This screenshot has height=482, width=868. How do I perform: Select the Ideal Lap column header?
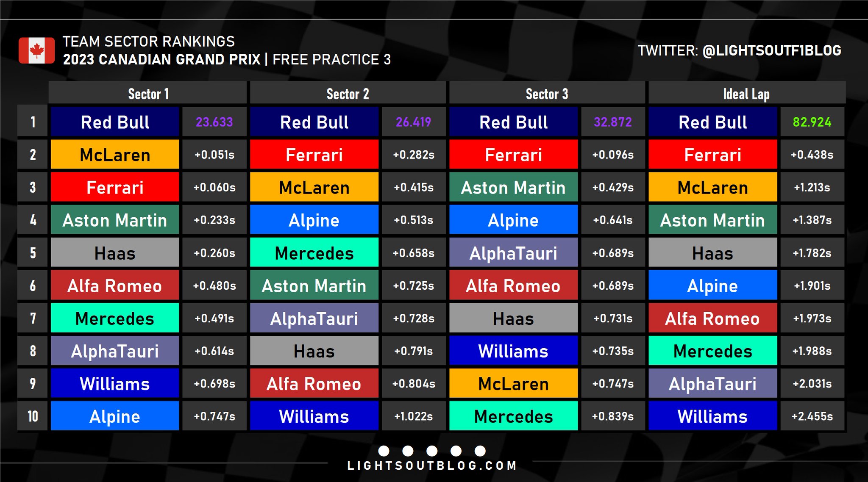[746, 94]
